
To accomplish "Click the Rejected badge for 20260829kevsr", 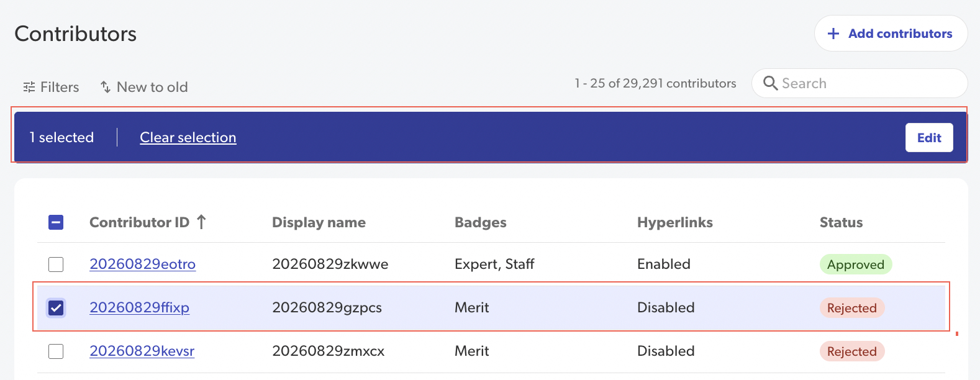I will pyautogui.click(x=852, y=351).
